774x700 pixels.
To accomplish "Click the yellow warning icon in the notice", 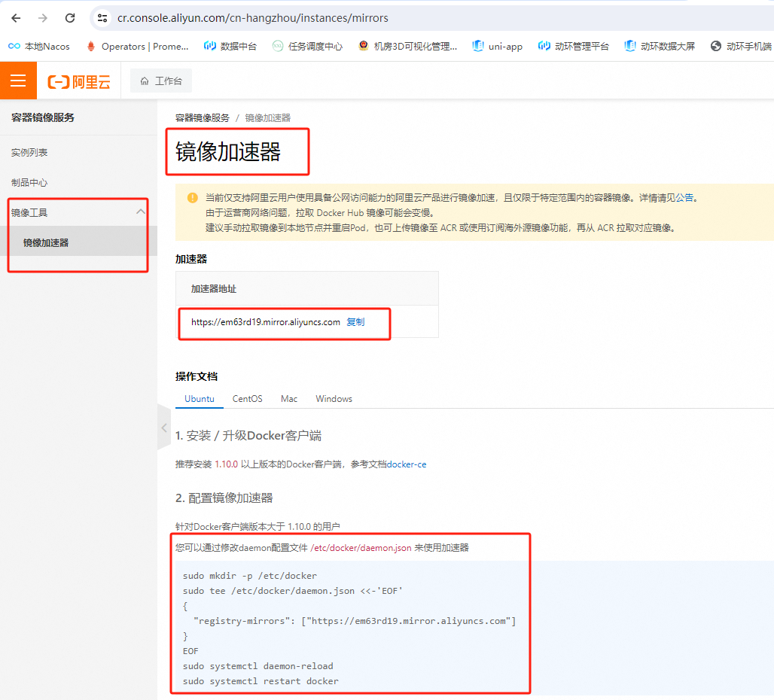I will point(193,198).
